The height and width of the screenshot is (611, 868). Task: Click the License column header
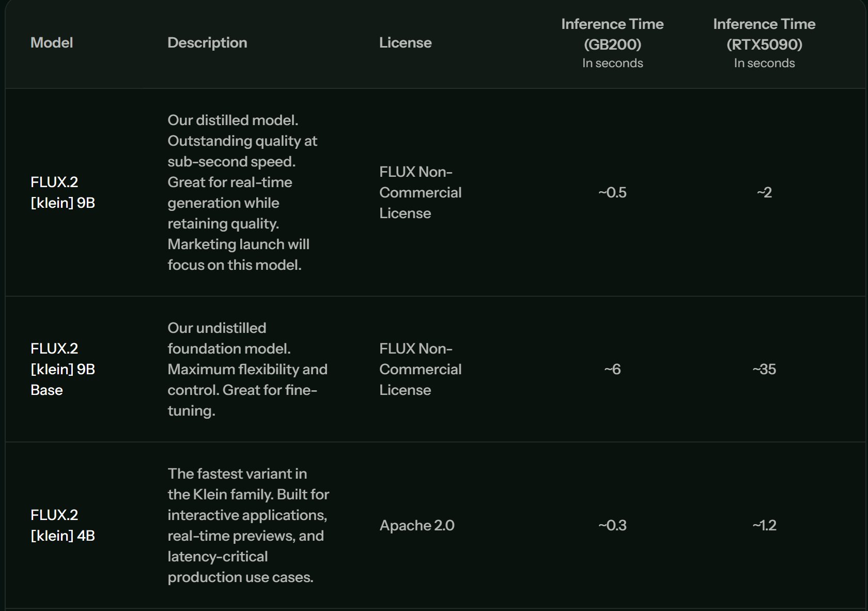tap(405, 42)
